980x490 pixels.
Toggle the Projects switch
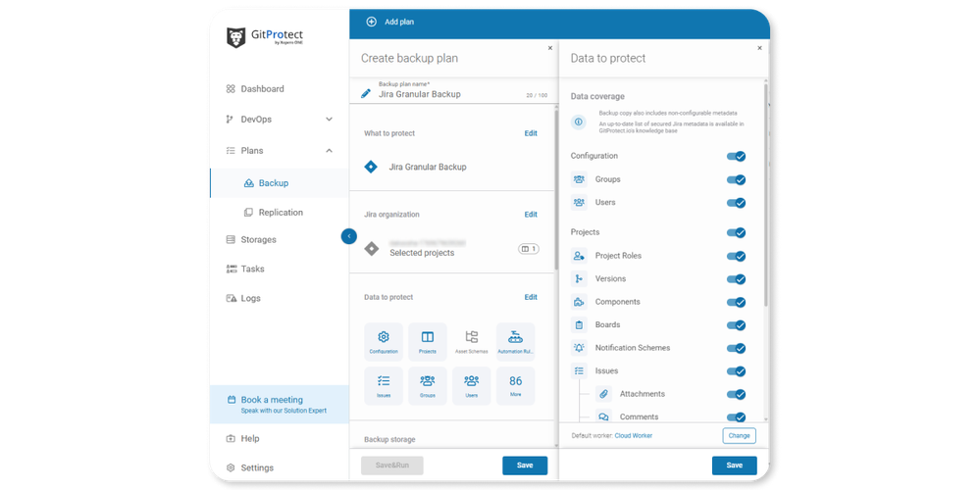(x=737, y=233)
